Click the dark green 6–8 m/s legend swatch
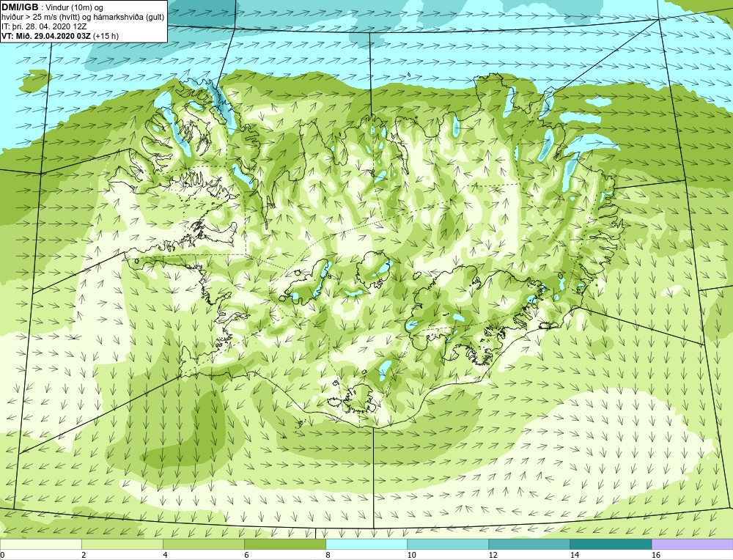 (285, 544)
